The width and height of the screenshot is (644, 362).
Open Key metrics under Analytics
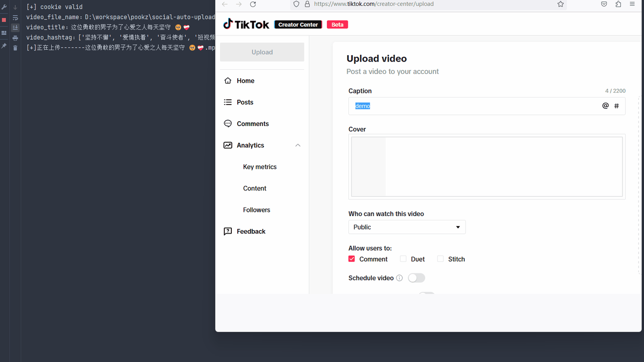coord(260,167)
